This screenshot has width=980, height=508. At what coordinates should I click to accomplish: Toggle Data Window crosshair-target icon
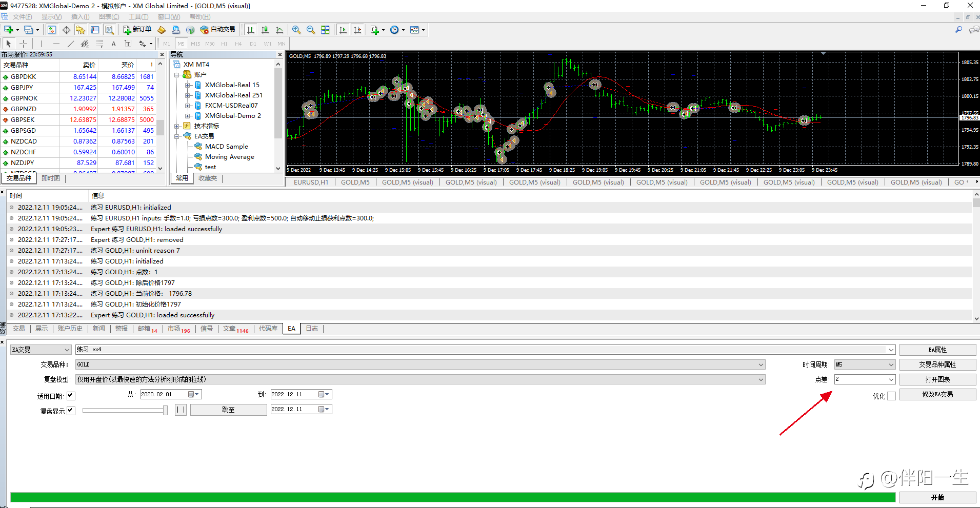(66, 30)
